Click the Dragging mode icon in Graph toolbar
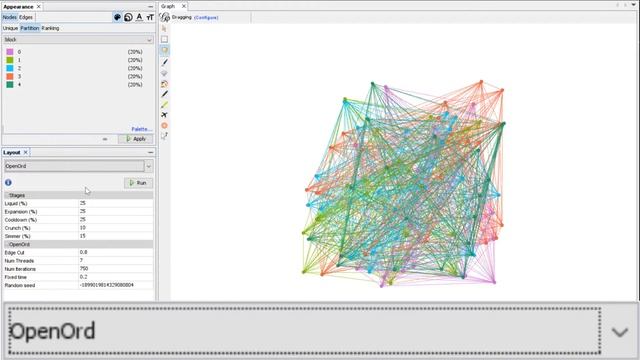 tap(165, 17)
